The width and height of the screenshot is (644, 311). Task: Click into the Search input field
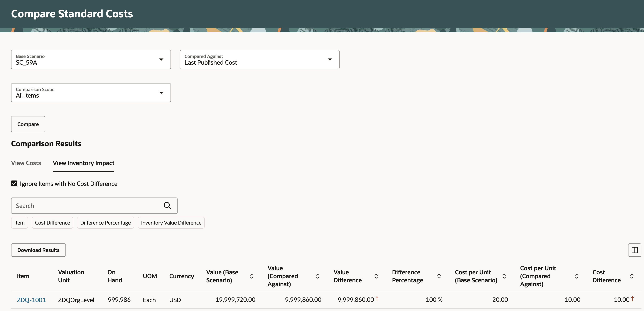click(85, 206)
